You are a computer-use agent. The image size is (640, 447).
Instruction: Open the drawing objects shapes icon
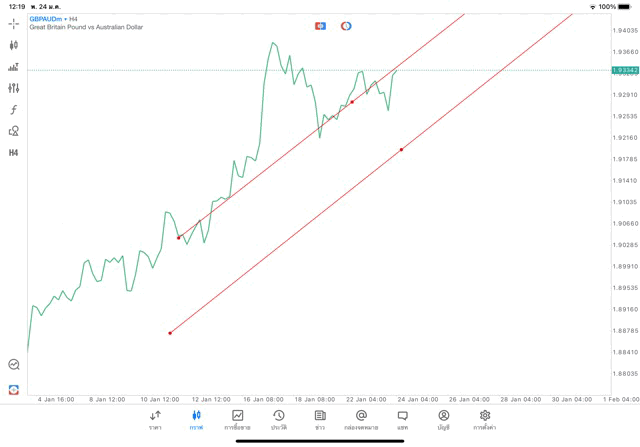[x=14, y=131]
